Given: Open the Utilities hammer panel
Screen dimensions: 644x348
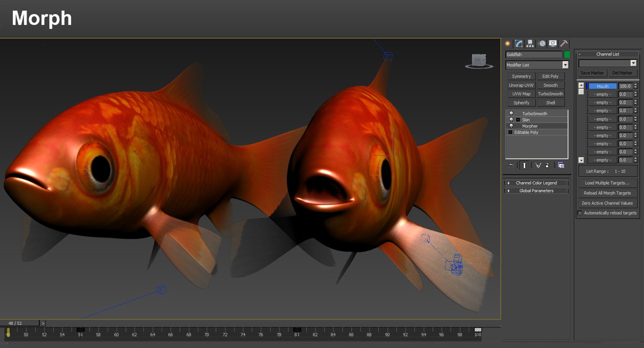Looking at the screenshot, I should pos(564,44).
